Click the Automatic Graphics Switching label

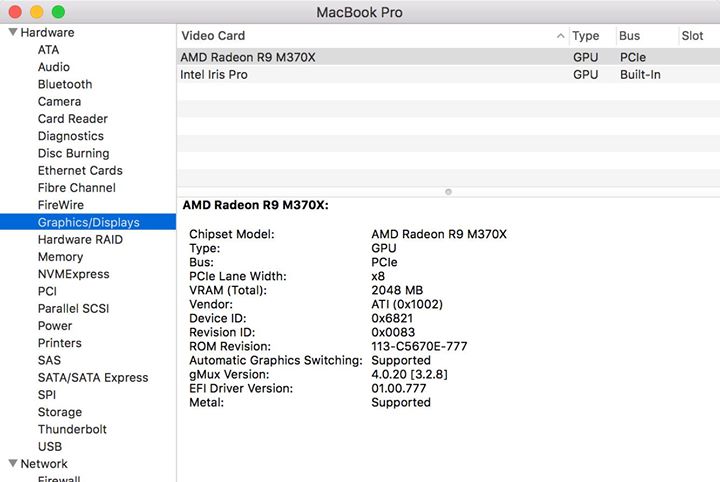[x=276, y=360]
